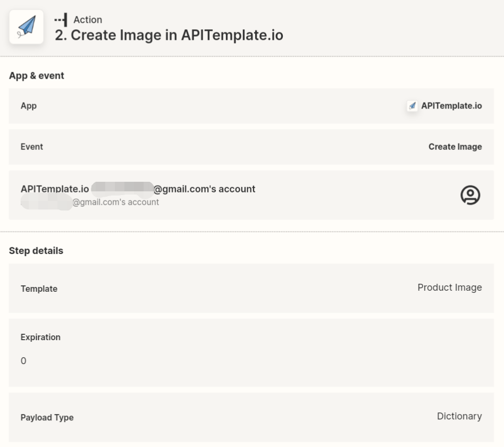Open the Template selector showing Product Image
Screen dimensions: 504x447
tap(252, 288)
